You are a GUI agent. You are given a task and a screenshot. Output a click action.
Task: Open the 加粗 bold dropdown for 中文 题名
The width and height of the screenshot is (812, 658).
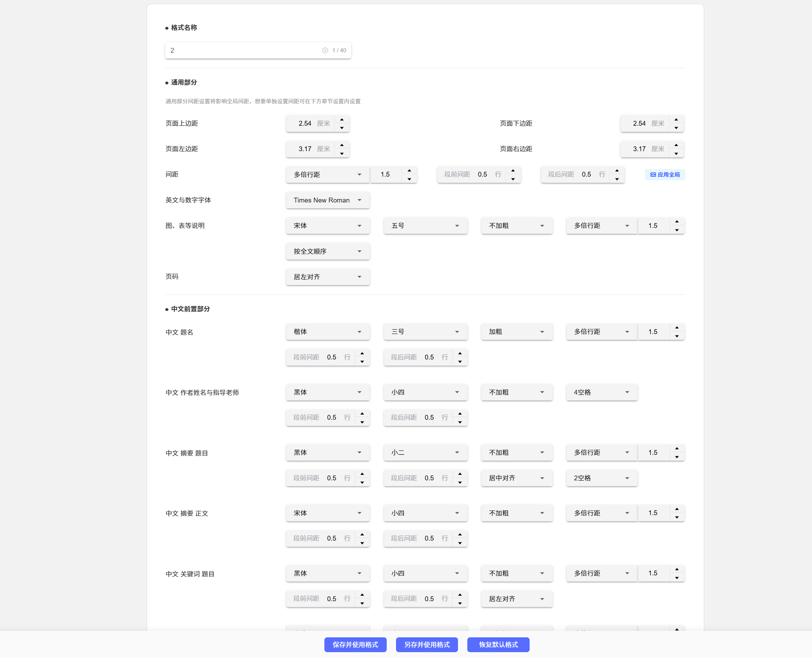pos(516,332)
